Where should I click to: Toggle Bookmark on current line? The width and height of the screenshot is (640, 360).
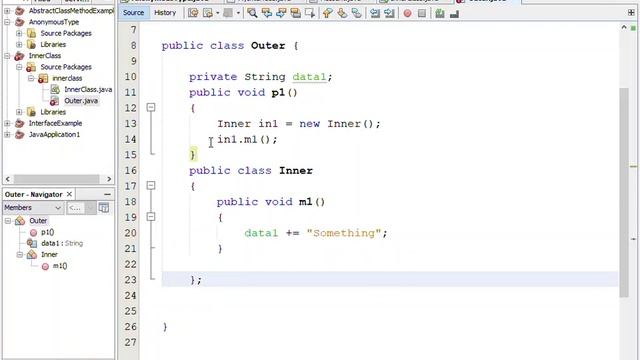tap(356, 13)
